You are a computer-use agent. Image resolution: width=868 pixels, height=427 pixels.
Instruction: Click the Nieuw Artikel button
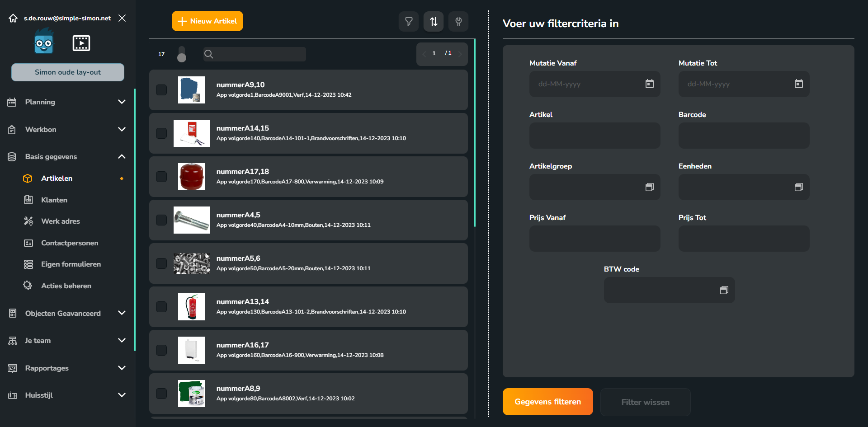click(x=208, y=21)
